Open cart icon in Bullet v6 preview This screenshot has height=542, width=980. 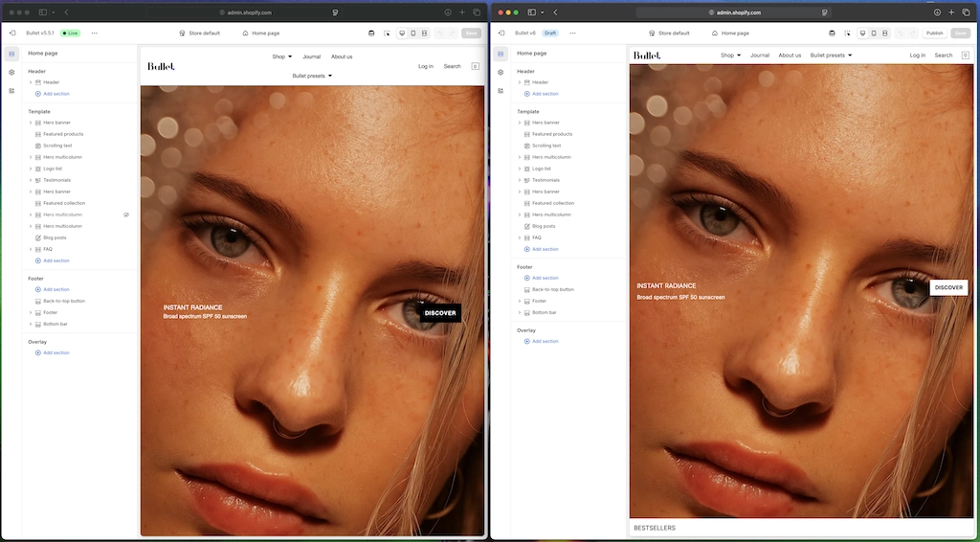965,56
